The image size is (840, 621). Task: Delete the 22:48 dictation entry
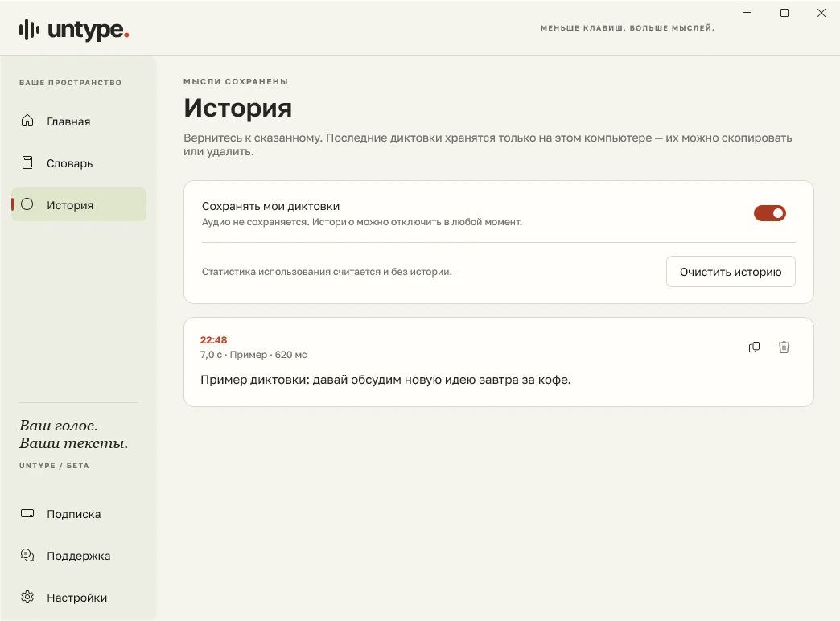pyautogui.click(x=784, y=348)
